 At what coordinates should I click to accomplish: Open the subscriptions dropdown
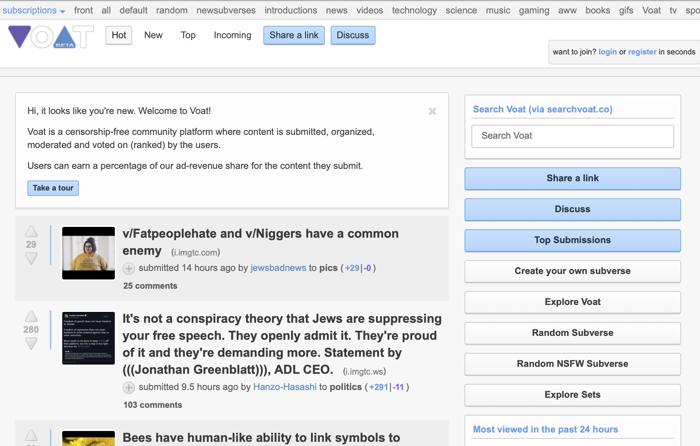(x=33, y=10)
